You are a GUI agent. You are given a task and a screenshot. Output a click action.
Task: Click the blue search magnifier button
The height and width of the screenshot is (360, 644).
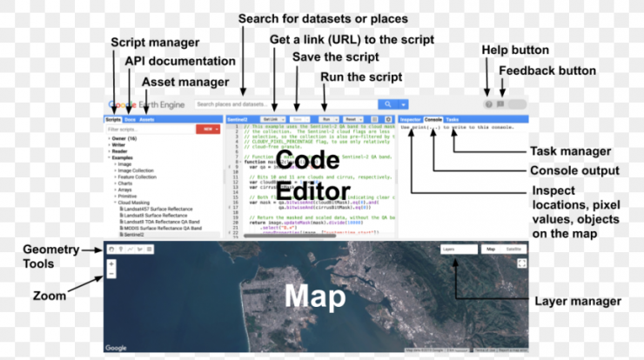(x=387, y=104)
